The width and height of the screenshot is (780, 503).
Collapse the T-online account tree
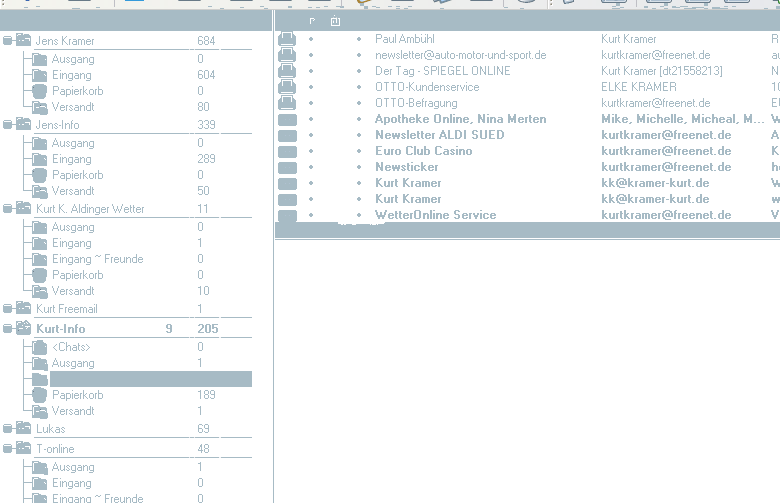click(8, 449)
